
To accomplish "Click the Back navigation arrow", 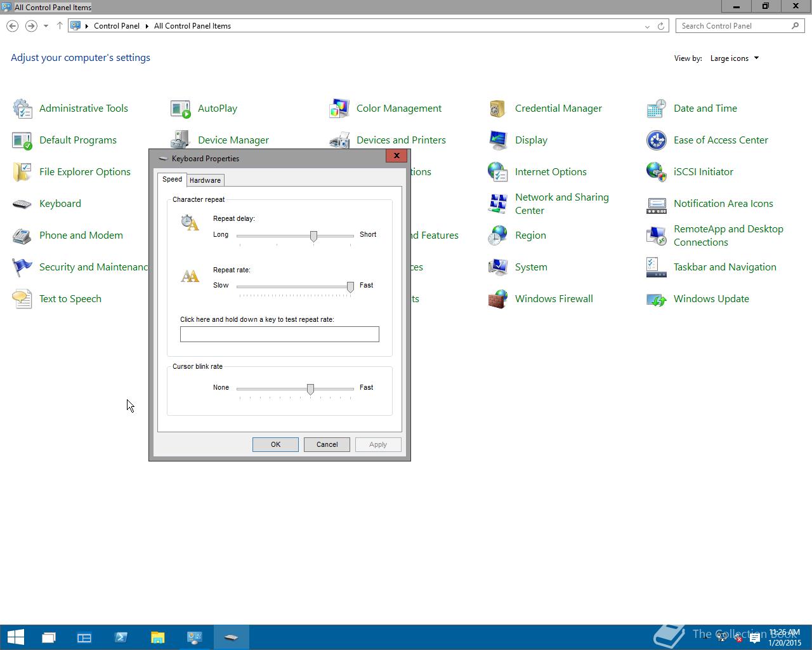I will (12, 26).
